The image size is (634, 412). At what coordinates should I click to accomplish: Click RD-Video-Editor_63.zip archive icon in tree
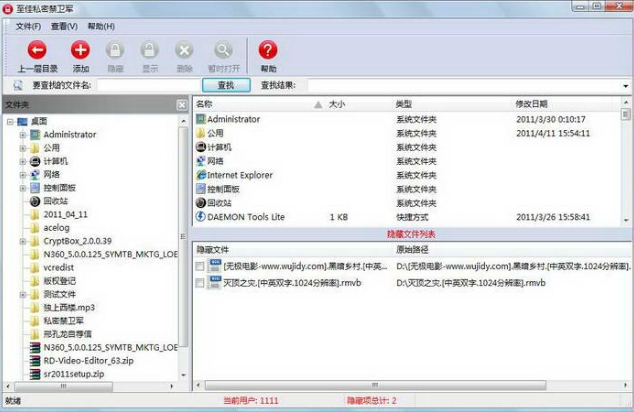pos(35,361)
